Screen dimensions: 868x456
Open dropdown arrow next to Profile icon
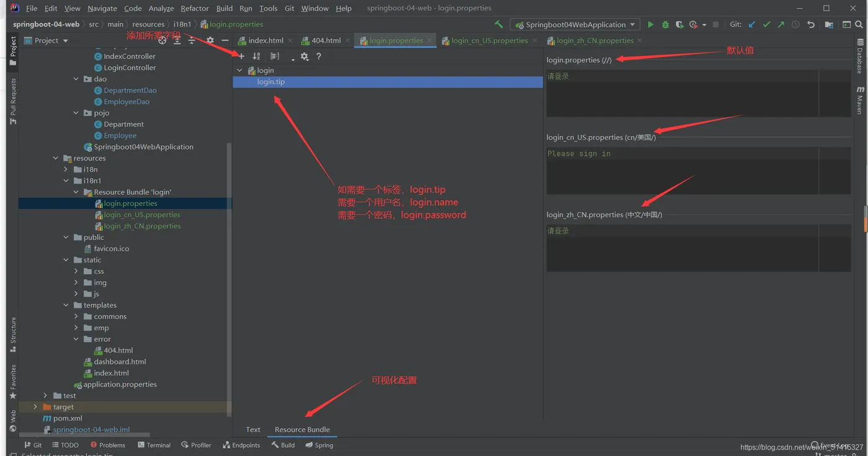704,25
